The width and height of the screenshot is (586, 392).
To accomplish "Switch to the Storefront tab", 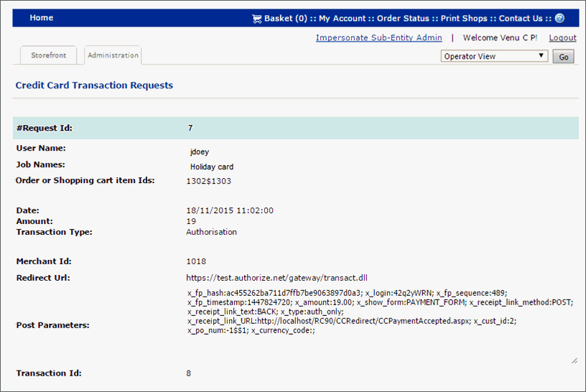I will pos(49,55).
